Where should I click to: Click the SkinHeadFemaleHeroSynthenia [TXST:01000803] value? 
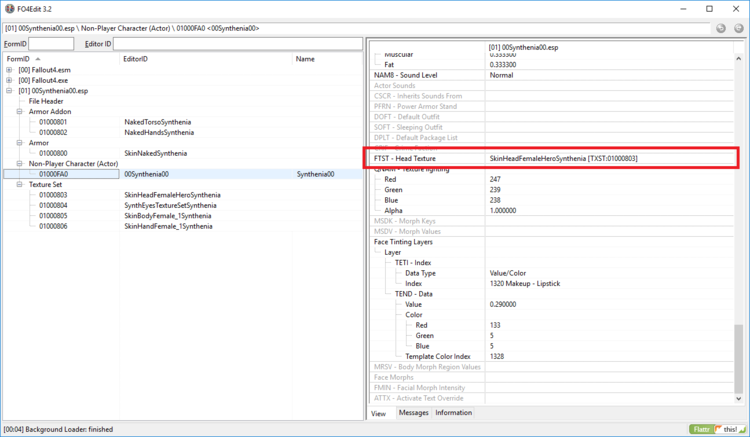pyautogui.click(x=563, y=158)
